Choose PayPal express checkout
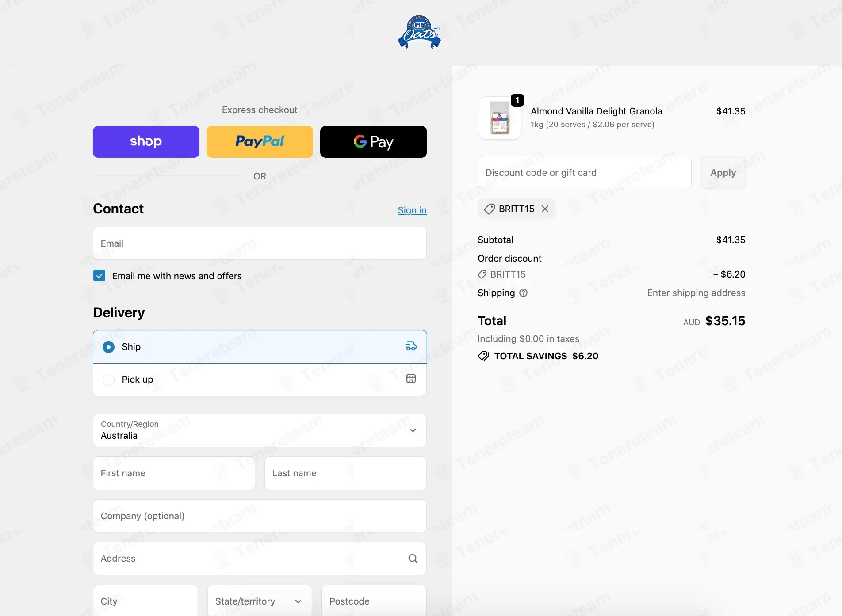 tap(260, 142)
